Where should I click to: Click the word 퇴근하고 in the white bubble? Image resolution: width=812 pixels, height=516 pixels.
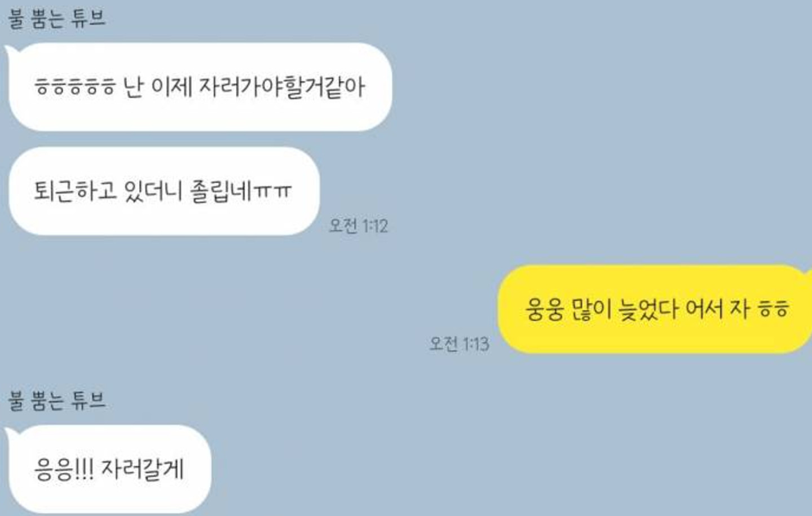[x=75, y=191]
